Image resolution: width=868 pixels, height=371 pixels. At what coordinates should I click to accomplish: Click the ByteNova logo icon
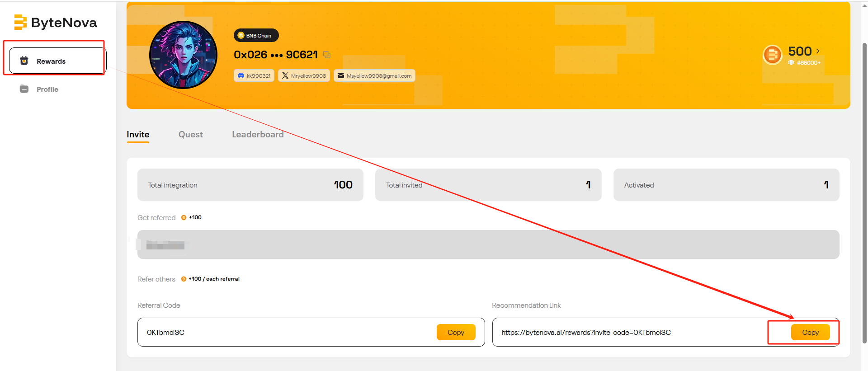coord(20,22)
